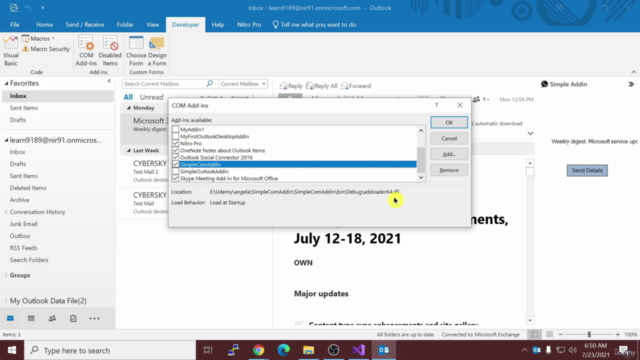Open File Explorer from the taskbar

[309, 350]
